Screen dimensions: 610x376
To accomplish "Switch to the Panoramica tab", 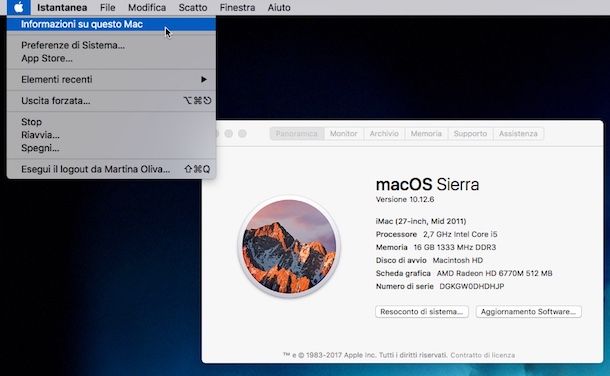I will coord(297,133).
